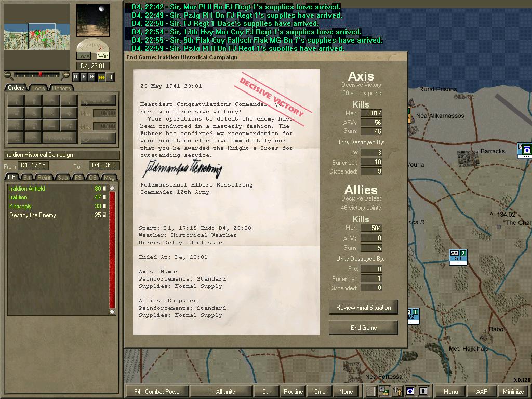Open the F4 - Combat Power selector
532x399 pixels.
(157, 392)
